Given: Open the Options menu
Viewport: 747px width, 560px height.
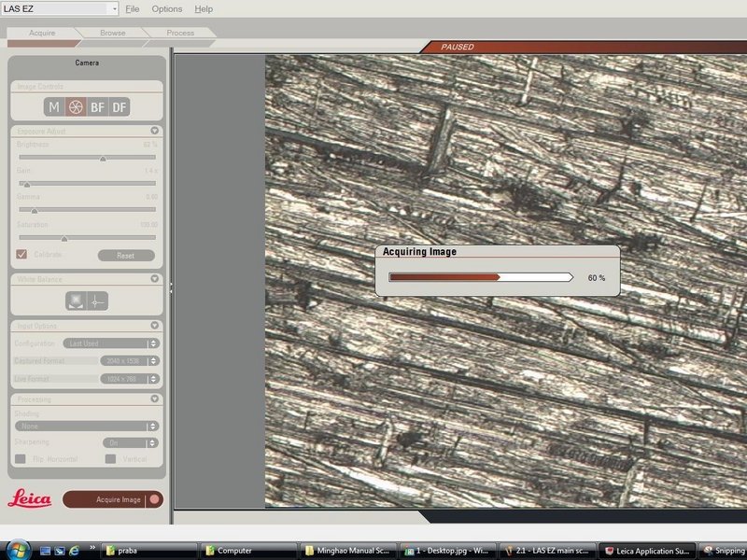Looking at the screenshot, I should point(167,9).
